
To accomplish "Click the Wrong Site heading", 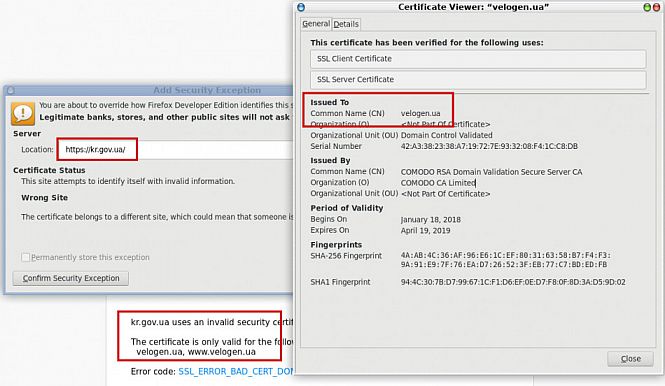I will [x=45, y=198].
